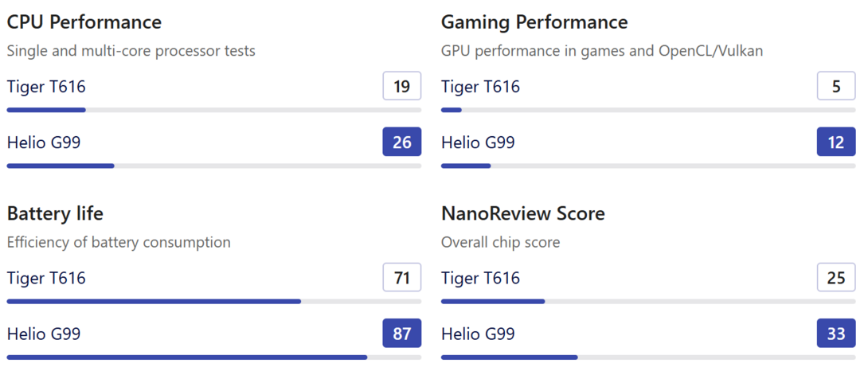Click Helio G99 gaming score badge 12
The width and height of the screenshot is (868, 375).
click(836, 143)
